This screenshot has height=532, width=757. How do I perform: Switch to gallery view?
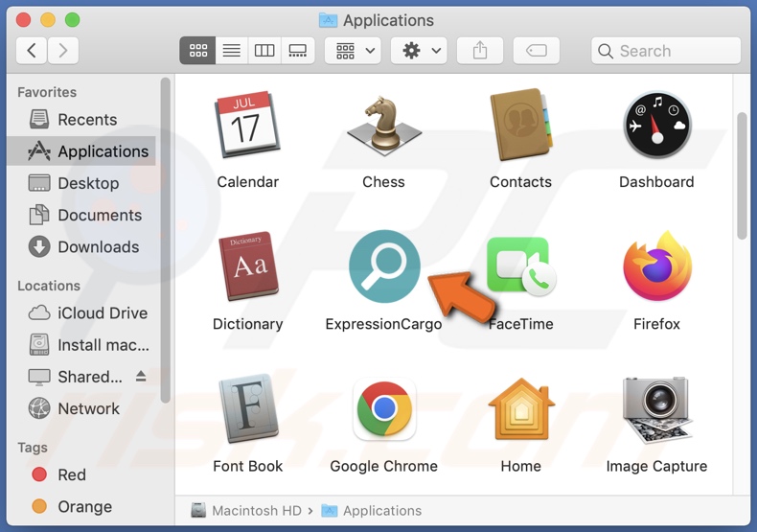click(298, 50)
